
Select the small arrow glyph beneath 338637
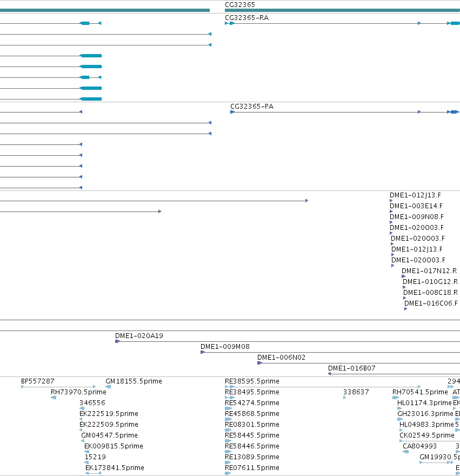tap(345, 398)
